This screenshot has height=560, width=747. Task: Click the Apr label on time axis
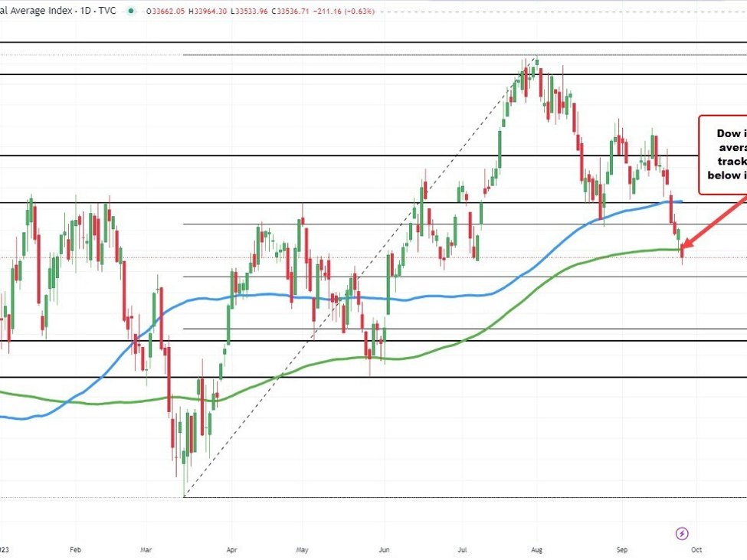coord(231,549)
